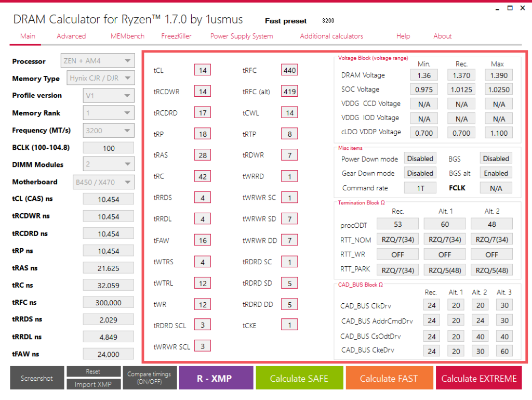Viewport: 532px width, 400px height.
Task: Switch to the Main tab
Action: pos(28,36)
